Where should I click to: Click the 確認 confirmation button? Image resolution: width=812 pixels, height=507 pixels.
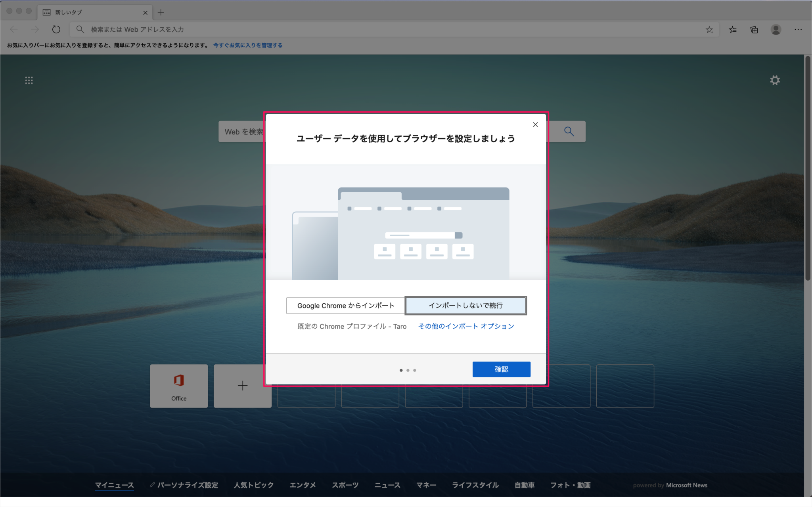point(501,369)
